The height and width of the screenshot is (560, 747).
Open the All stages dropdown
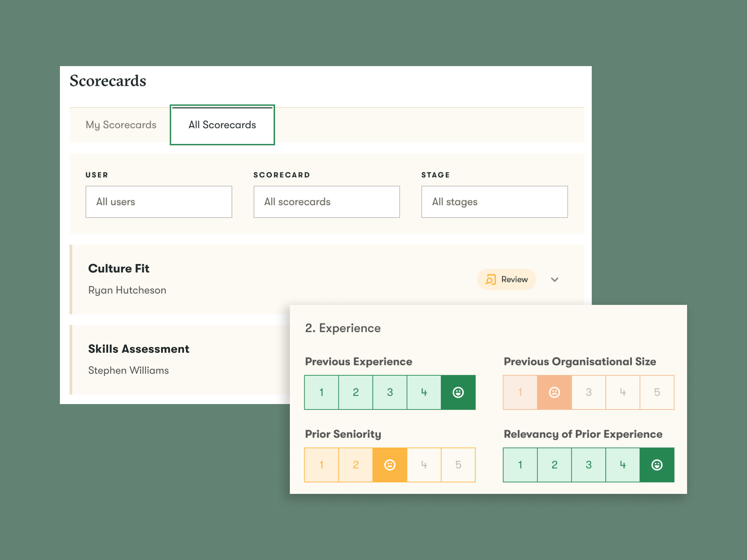pos(494,202)
